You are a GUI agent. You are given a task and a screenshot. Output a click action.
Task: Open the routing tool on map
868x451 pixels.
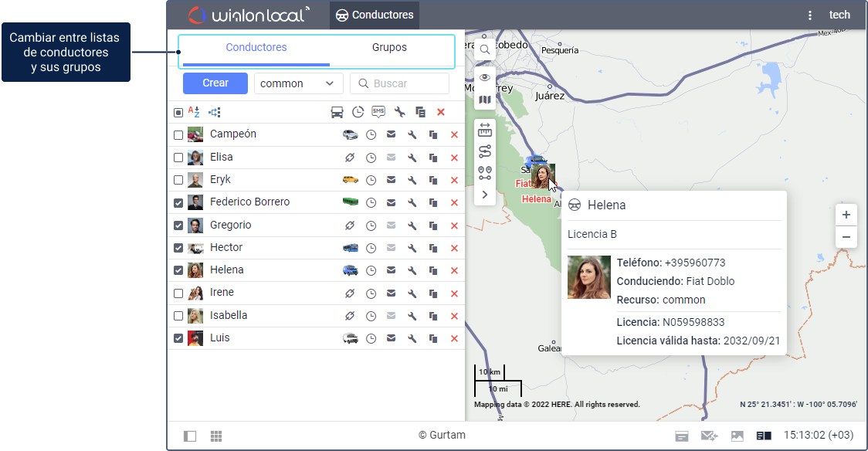click(485, 151)
